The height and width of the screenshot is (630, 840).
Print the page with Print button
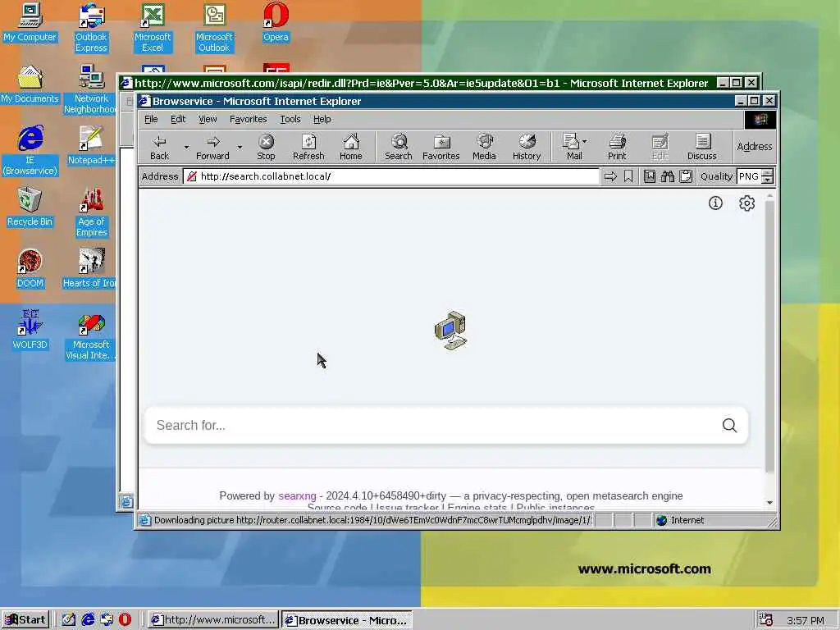(617, 148)
